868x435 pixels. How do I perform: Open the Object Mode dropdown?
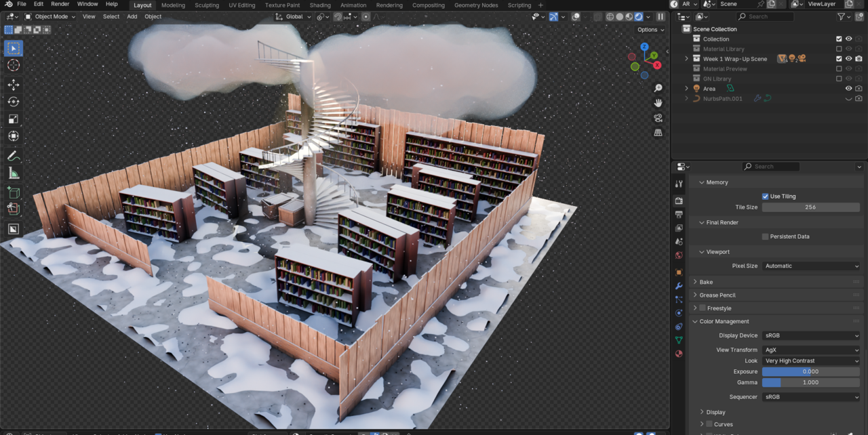[x=51, y=16]
